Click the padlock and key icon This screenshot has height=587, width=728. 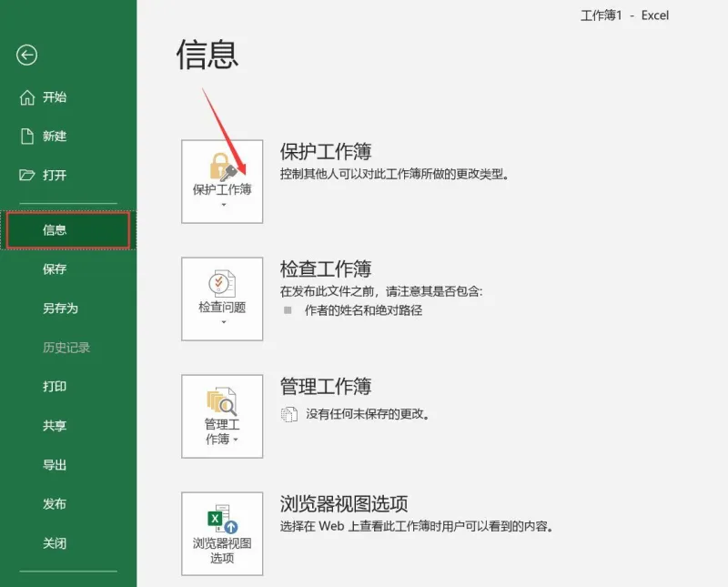pos(223,167)
